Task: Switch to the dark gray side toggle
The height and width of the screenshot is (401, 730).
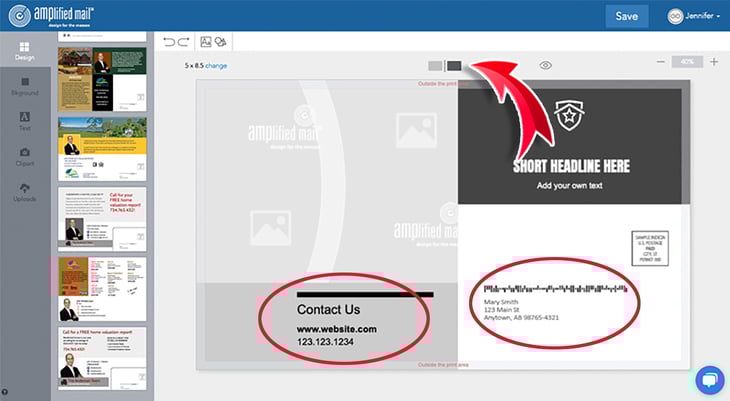Action: click(x=454, y=66)
